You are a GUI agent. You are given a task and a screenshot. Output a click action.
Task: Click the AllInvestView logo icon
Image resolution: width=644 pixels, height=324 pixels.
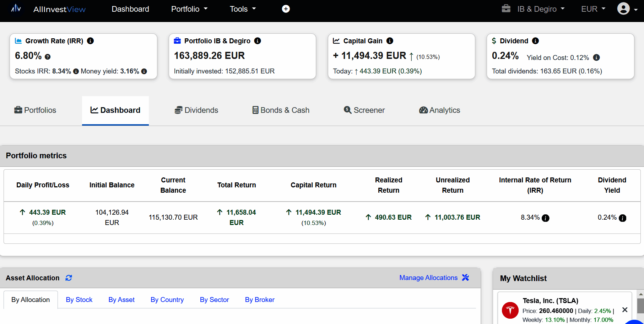tap(16, 9)
